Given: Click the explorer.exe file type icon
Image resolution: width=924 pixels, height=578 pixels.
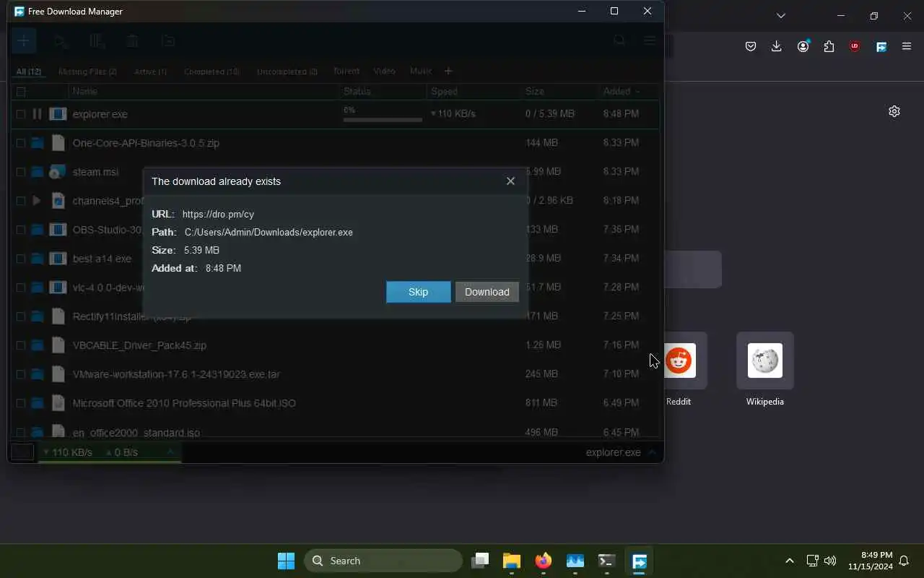Looking at the screenshot, I should coord(58,114).
